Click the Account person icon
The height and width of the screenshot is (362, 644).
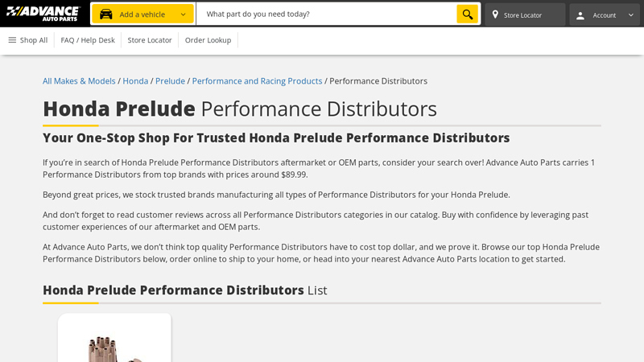tap(580, 15)
